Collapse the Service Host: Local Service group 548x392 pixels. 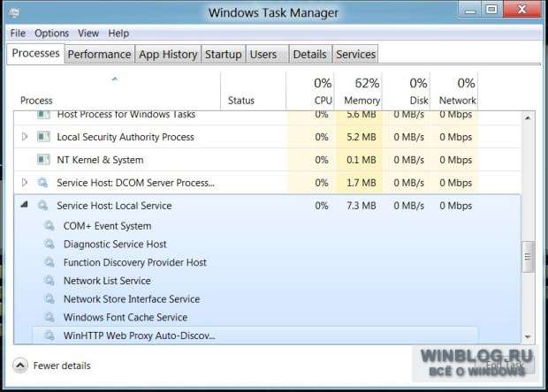(24, 205)
